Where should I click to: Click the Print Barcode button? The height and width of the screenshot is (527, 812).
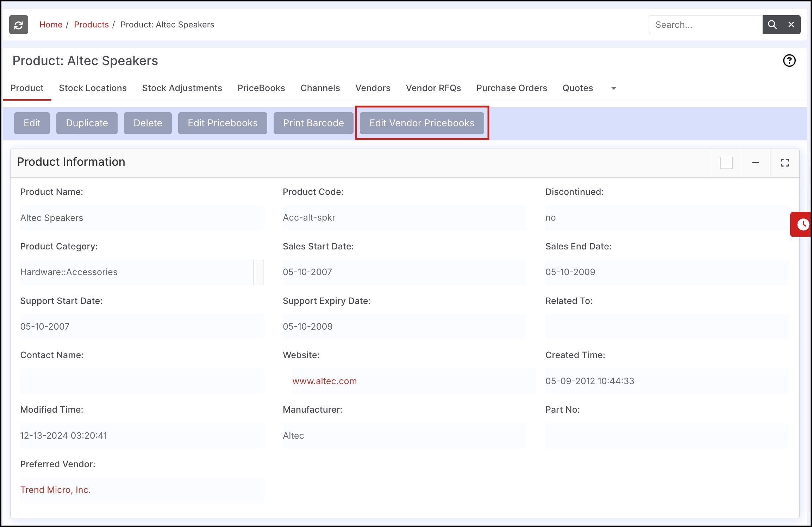click(x=313, y=123)
